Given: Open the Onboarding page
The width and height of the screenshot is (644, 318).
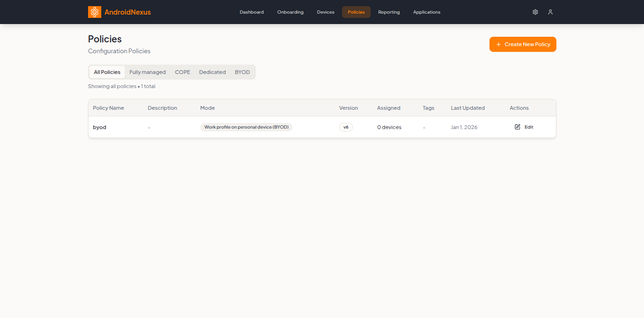Looking at the screenshot, I should coord(290,12).
